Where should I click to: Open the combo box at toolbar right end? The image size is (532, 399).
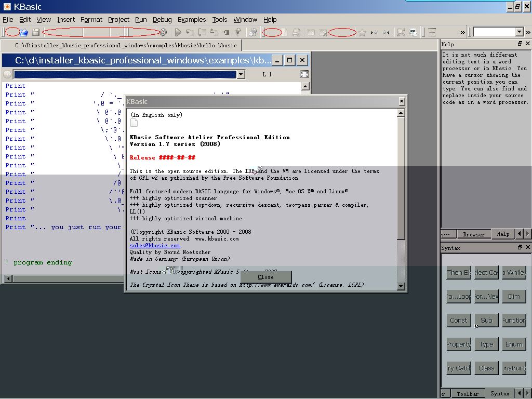(x=518, y=32)
